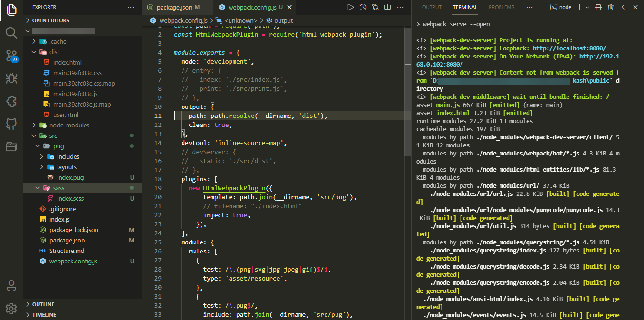Split the editor to the right
Viewport: 644px width, 320px height.
(x=388, y=7)
